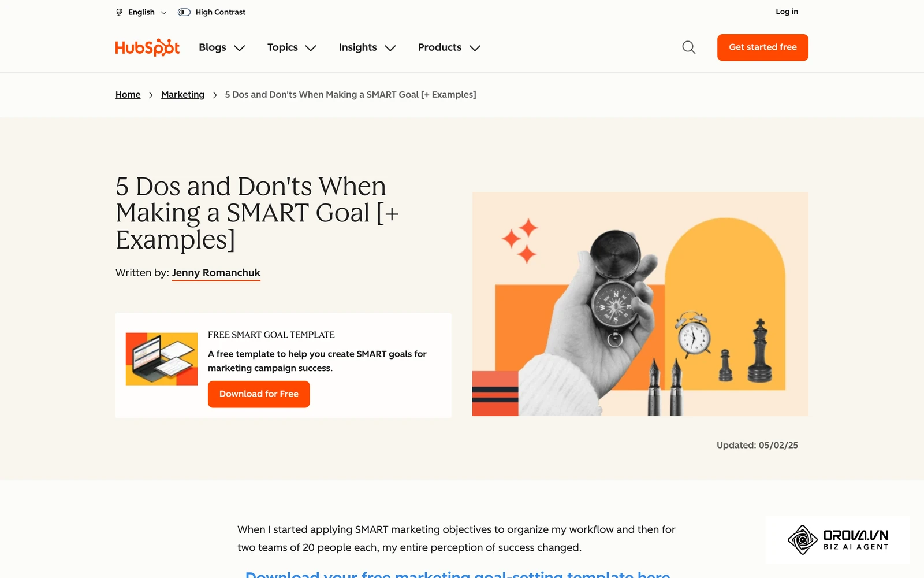Image resolution: width=924 pixels, height=578 pixels.
Task: Click the OROVA.VN Biz AI Agent widget
Action: click(838, 540)
